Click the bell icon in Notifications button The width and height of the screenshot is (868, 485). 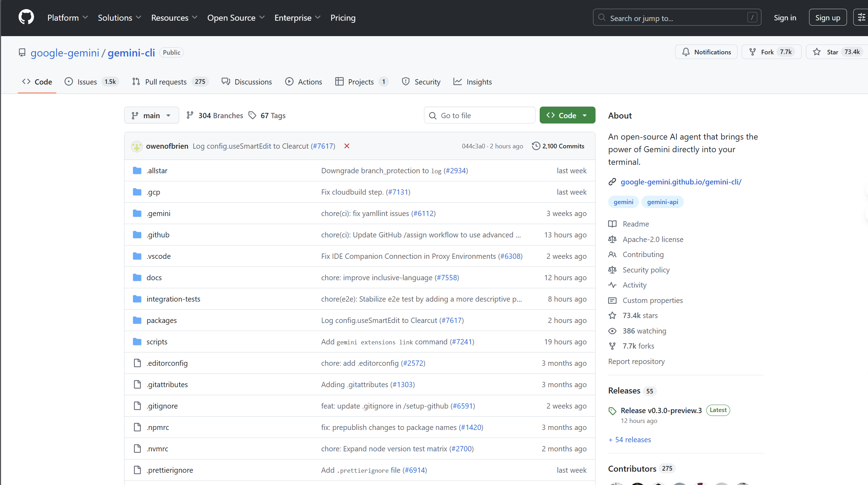(686, 52)
